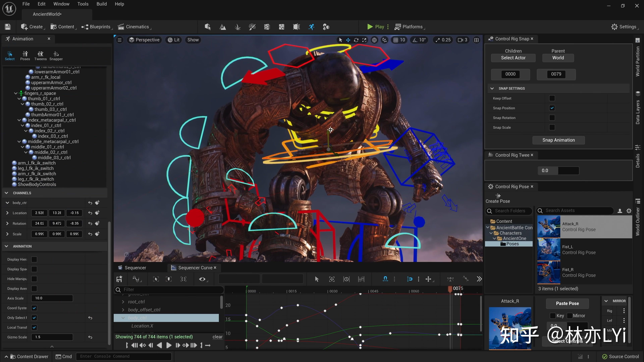Click the Create Pose icon
The width and height of the screenshot is (644, 362).
[498, 196]
